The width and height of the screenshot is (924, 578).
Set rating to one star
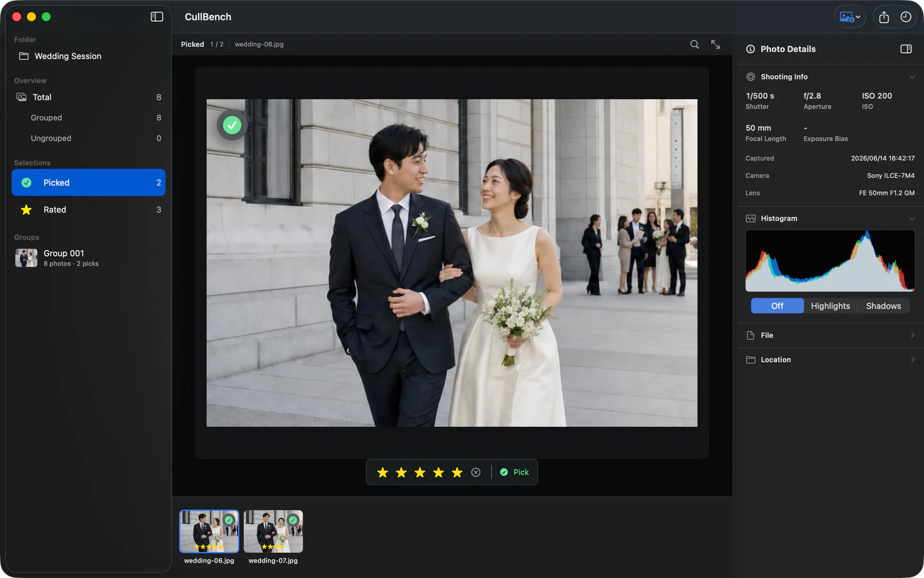(x=382, y=473)
